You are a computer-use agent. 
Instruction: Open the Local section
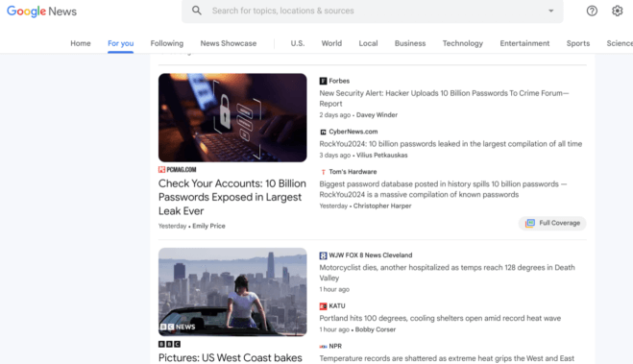point(368,43)
